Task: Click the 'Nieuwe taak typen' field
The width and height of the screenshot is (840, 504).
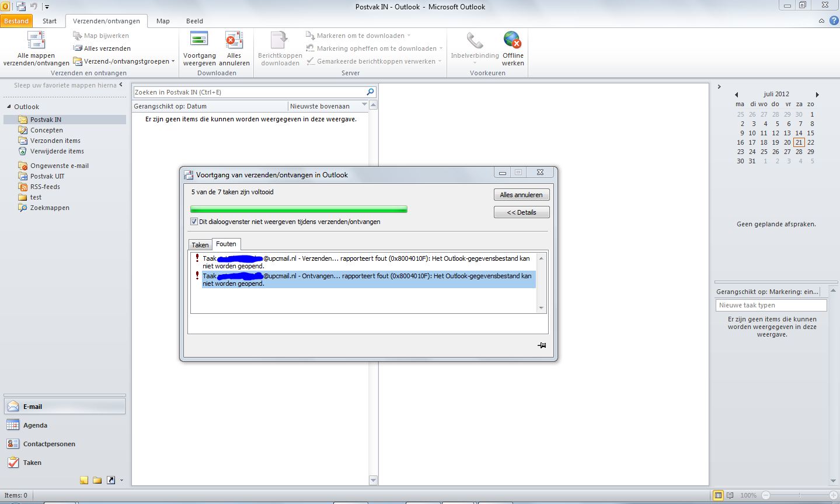Action: click(x=771, y=305)
